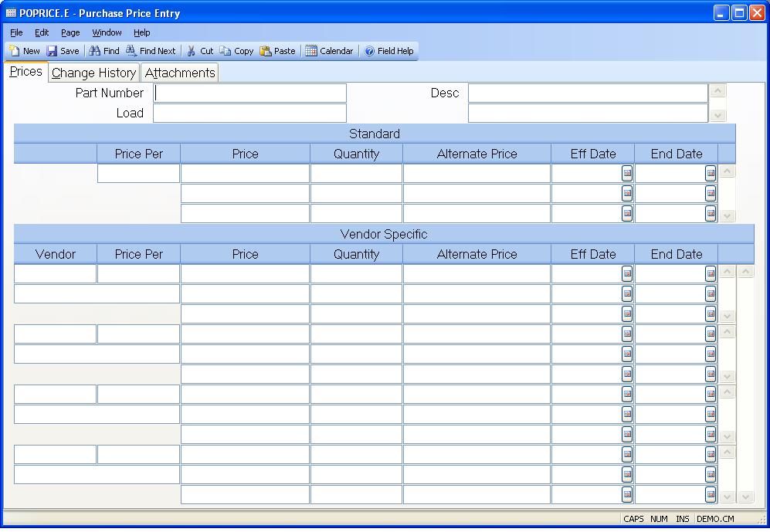Click the Load input field
This screenshot has height=532, width=770.
click(x=250, y=114)
